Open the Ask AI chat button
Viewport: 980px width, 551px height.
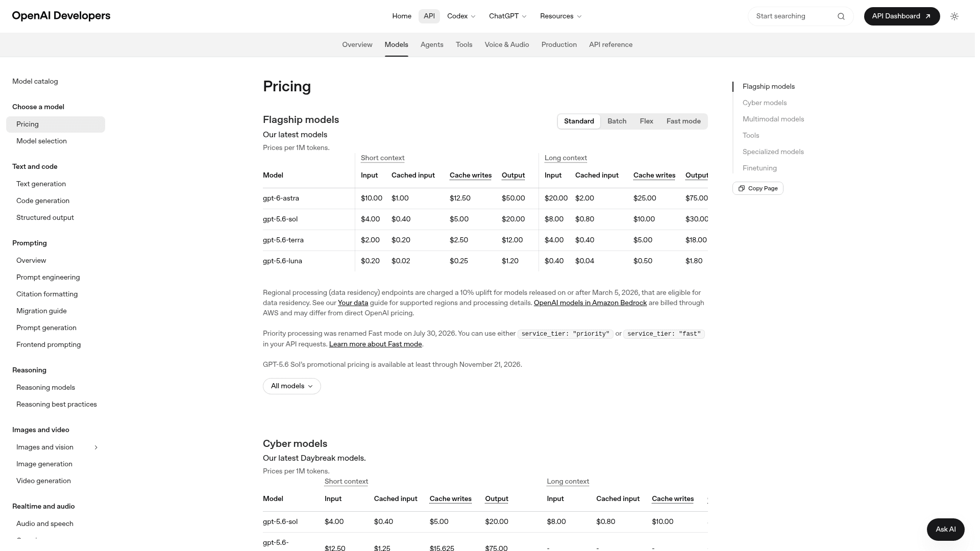tap(946, 530)
